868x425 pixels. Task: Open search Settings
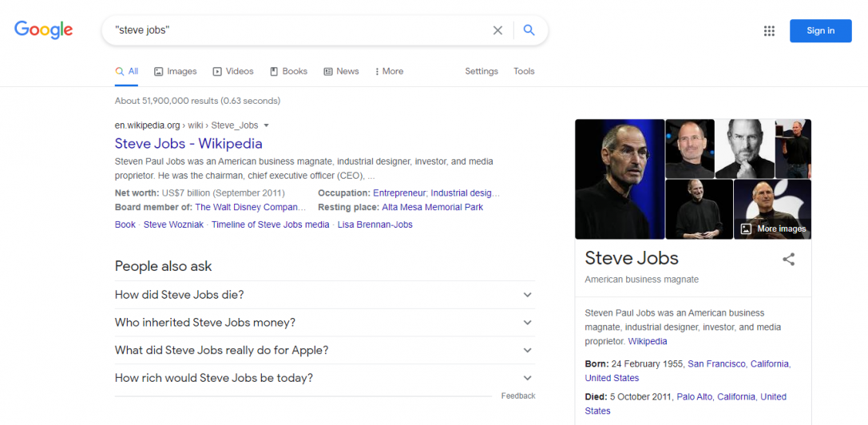[481, 71]
